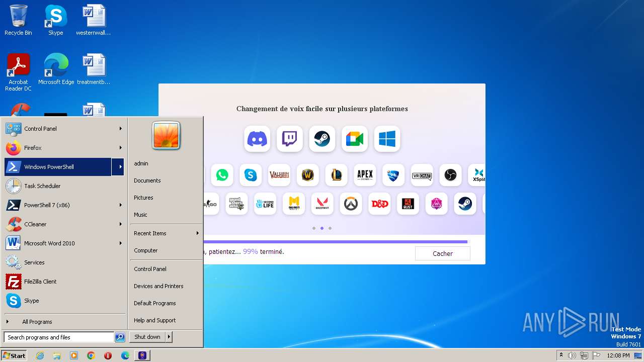Screen dimensions: 644x362
Task: Switch to the voice changer installer taskbar button
Action: 142,355
